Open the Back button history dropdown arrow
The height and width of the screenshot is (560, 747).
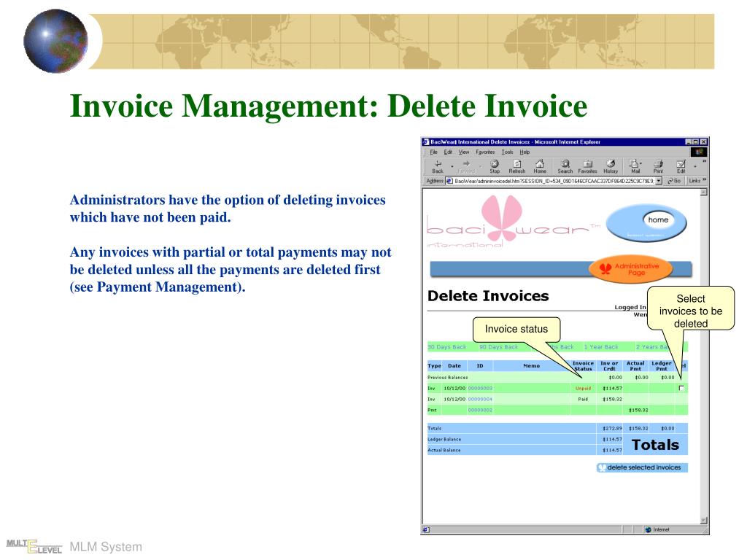point(452,167)
